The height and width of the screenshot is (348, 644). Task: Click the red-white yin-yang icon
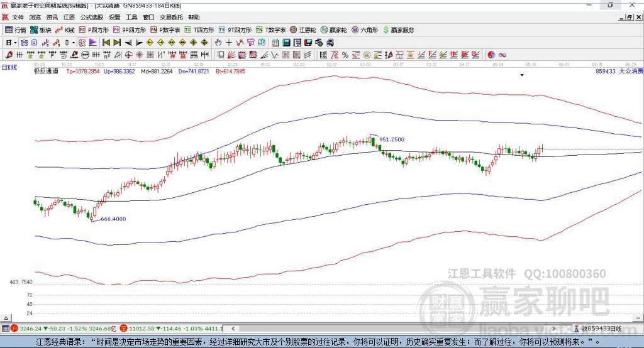tap(492, 55)
